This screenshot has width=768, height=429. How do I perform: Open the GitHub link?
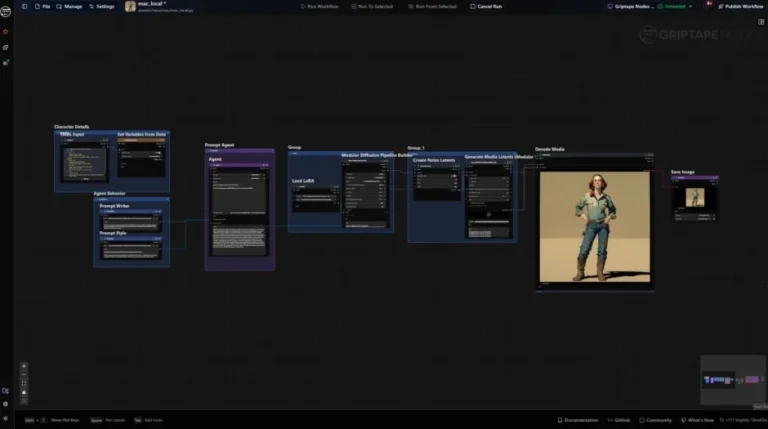click(x=619, y=420)
